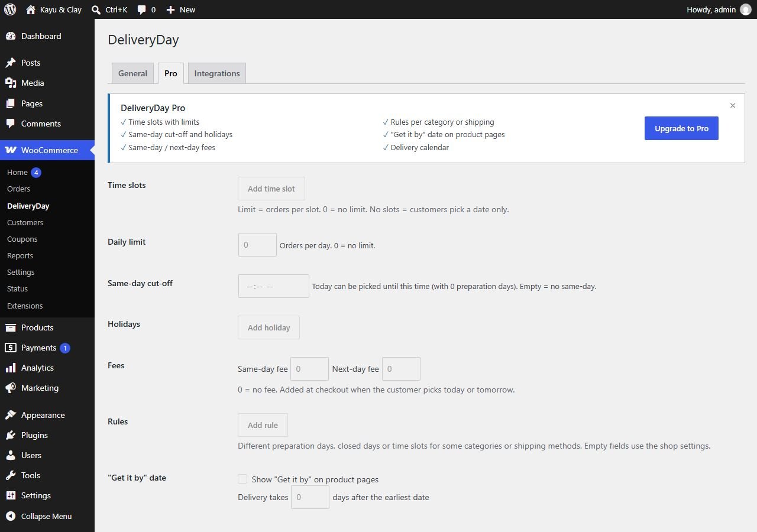Open the Products box icon
This screenshot has height=532, width=757.
click(x=11, y=327)
